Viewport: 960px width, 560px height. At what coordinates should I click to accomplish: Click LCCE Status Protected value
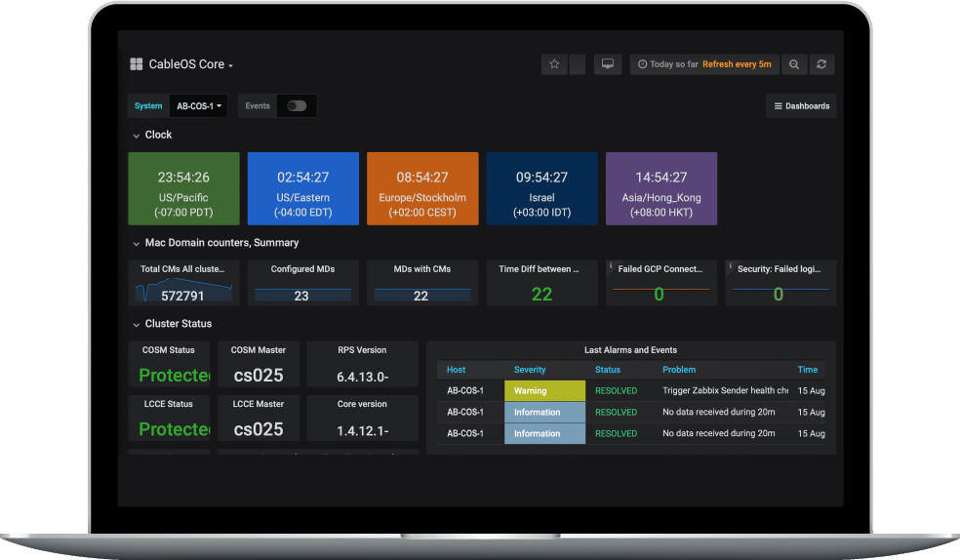click(x=175, y=429)
